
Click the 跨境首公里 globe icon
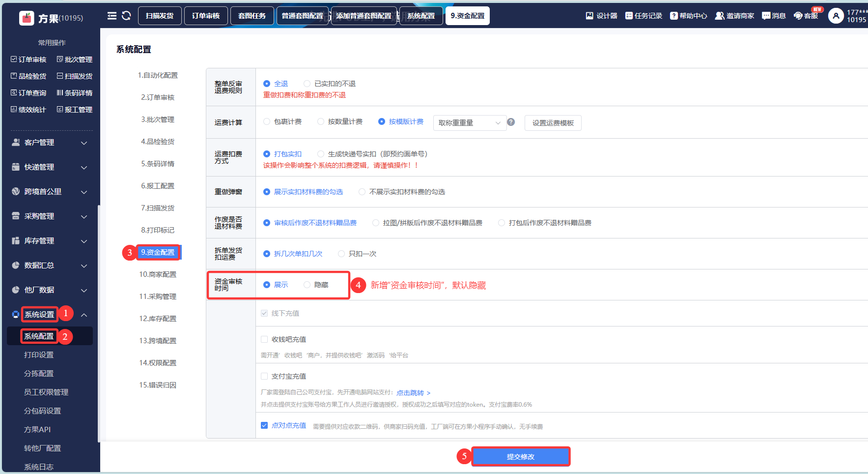pos(16,191)
